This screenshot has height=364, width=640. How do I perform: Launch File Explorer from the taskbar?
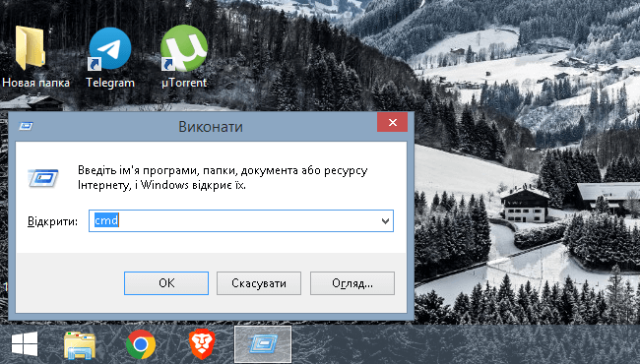tap(80, 345)
